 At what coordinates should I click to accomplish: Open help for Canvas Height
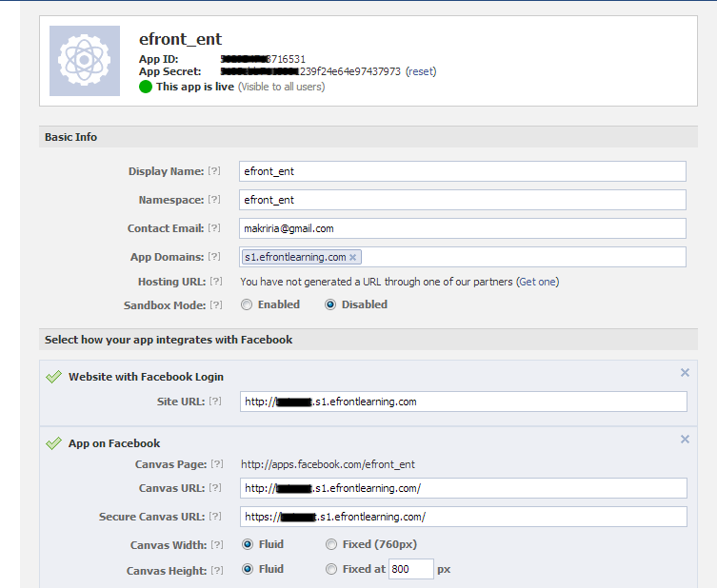pos(217,570)
